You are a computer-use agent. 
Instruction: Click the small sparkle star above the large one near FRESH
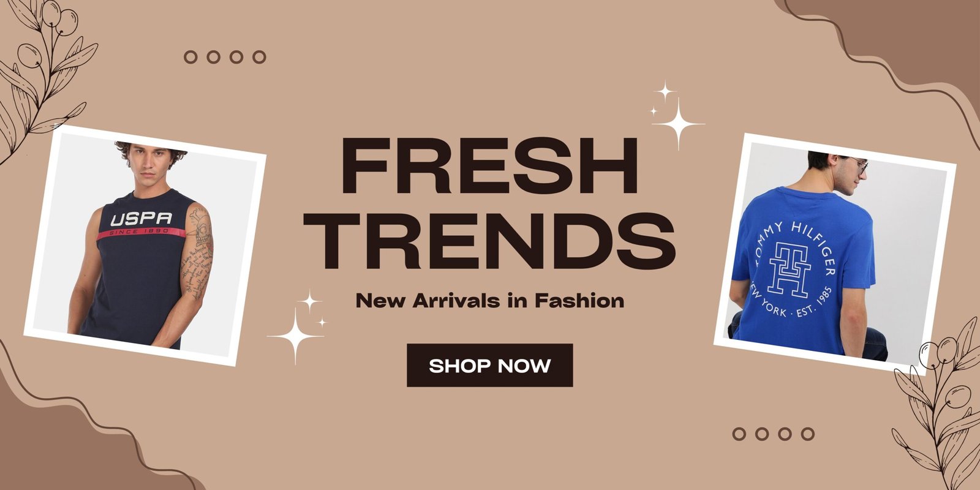664,92
